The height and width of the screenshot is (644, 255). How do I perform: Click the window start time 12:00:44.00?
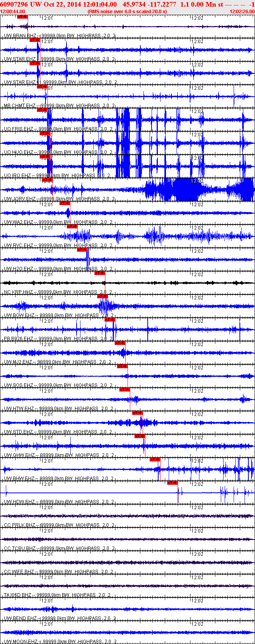coord(13,12)
